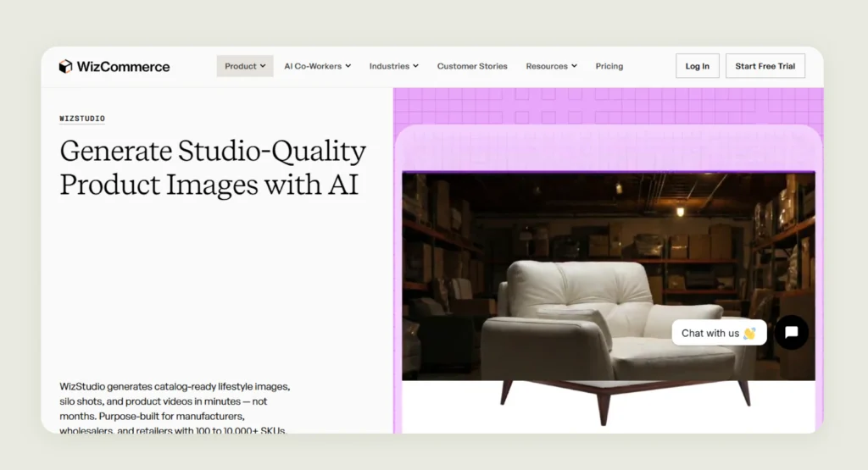Click the Log In button
Image resolution: width=868 pixels, height=470 pixels.
(697, 66)
